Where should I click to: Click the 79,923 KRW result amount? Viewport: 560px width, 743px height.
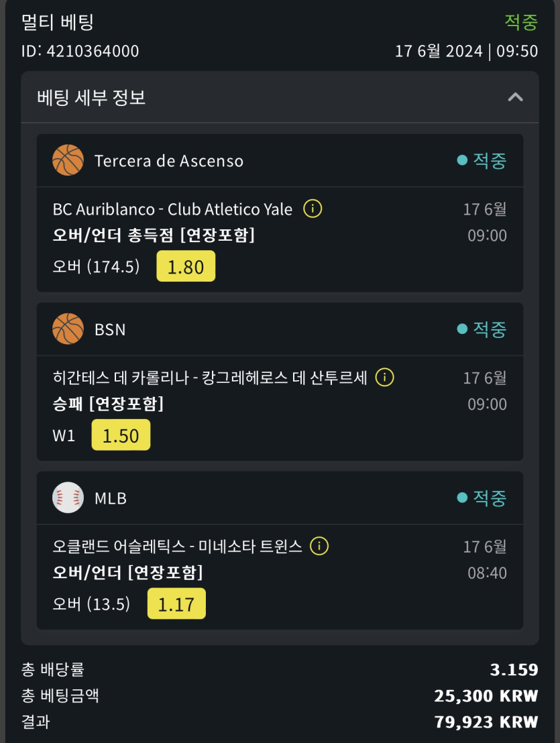(486, 722)
